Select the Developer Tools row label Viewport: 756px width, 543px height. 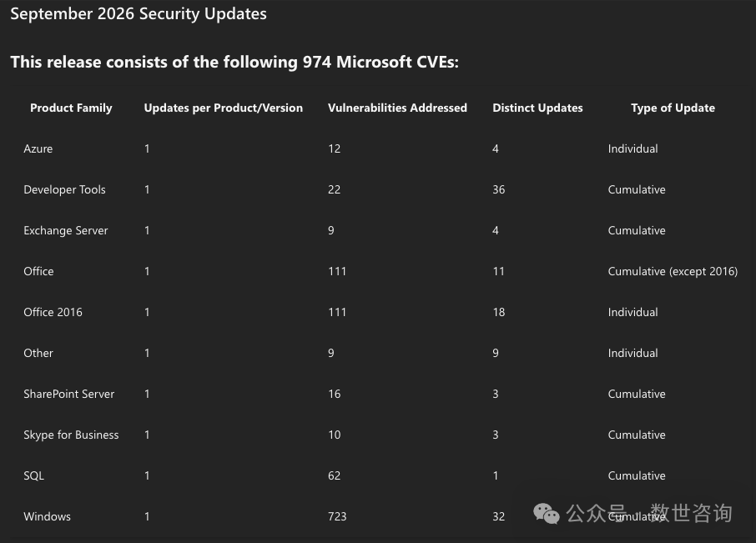click(64, 190)
